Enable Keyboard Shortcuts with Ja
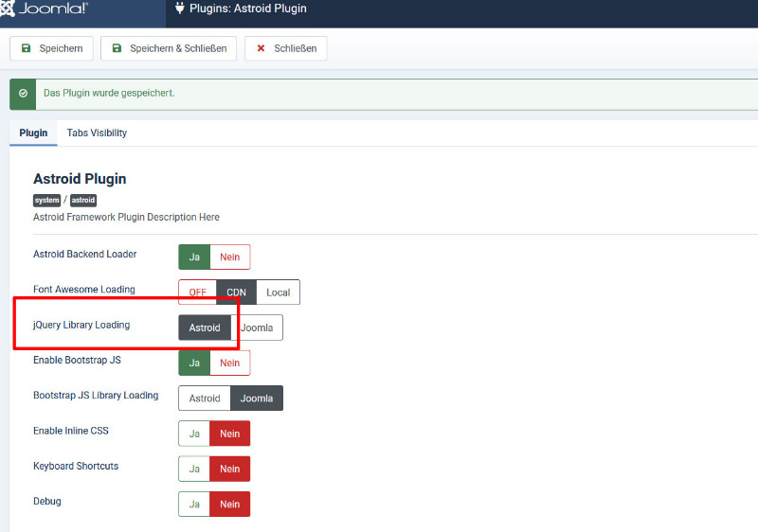Screen dimensions: 758x532 pos(194,469)
